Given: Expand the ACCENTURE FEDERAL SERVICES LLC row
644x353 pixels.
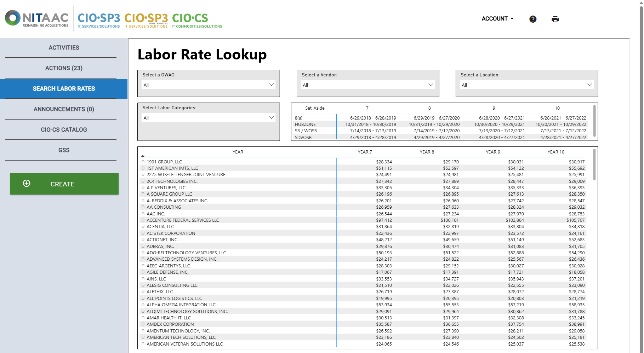Looking at the screenshot, I should [x=143, y=220].
